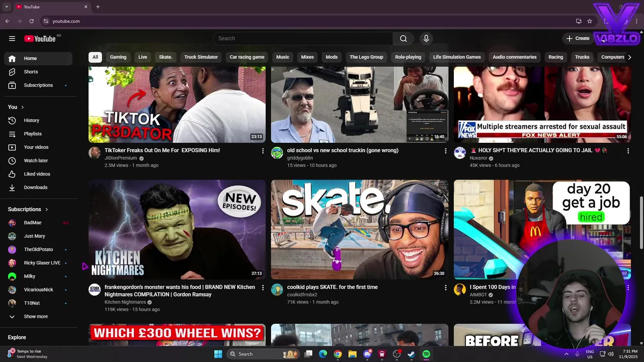Click the YouTube logo
This screenshot has width=644, height=362.
pyautogui.click(x=40, y=39)
